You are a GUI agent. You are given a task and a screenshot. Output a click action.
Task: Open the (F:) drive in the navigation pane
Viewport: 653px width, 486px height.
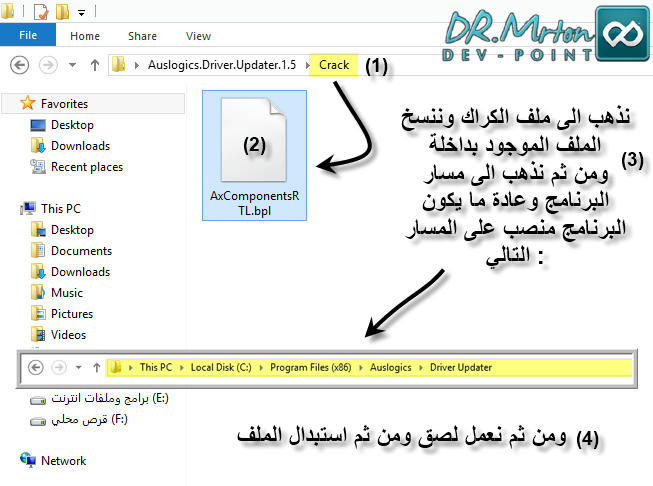click(x=90, y=419)
